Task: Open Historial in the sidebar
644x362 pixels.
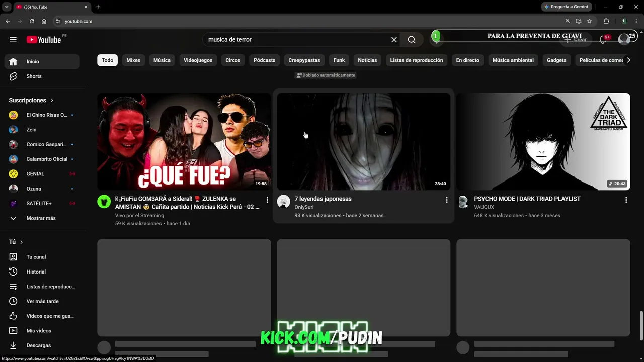Action: coord(42,271)
